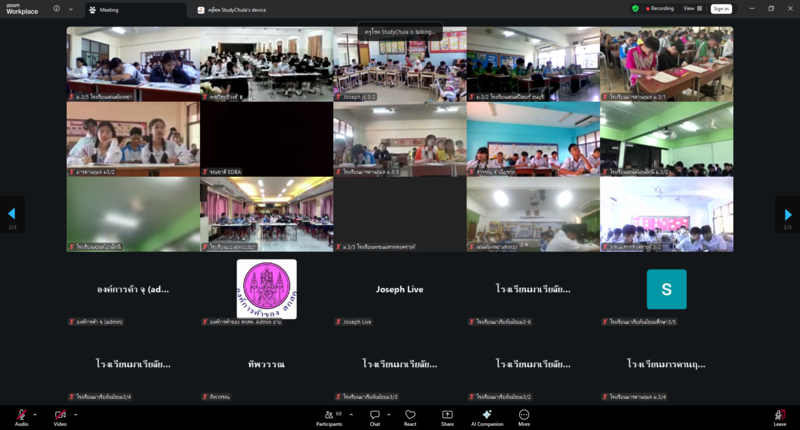Click the meeting info icon

point(57,9)
